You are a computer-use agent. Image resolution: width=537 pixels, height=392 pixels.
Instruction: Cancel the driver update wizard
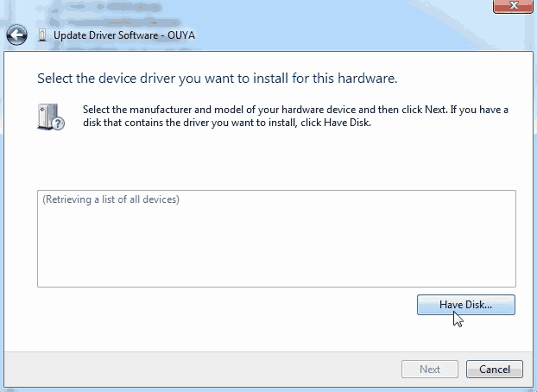[x=495, y=369]
